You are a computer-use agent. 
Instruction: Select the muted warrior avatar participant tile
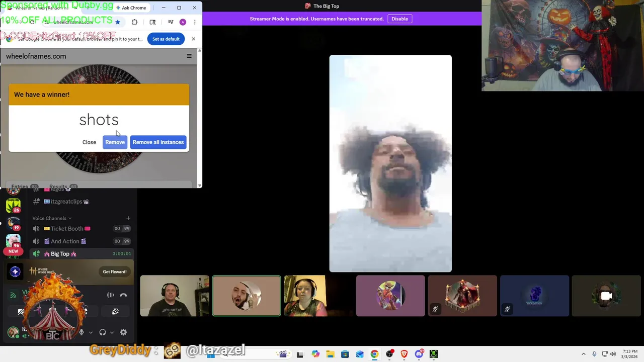(x=462, y=296)
